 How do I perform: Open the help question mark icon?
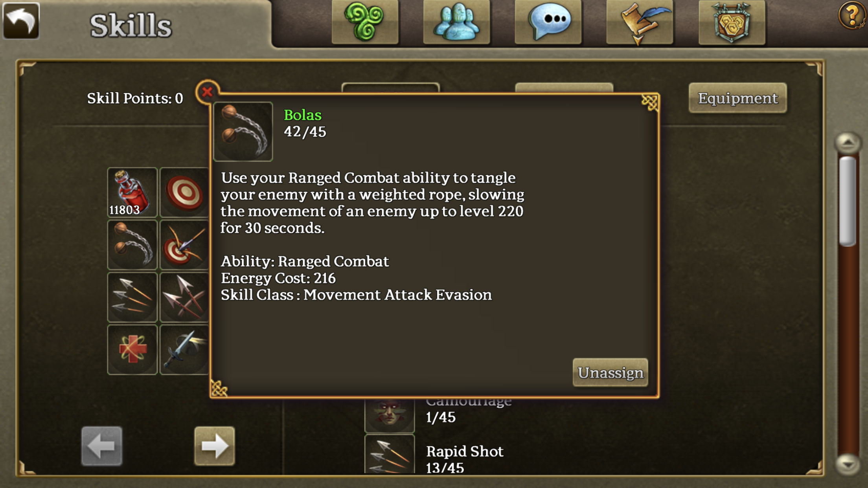click(851, 16)
